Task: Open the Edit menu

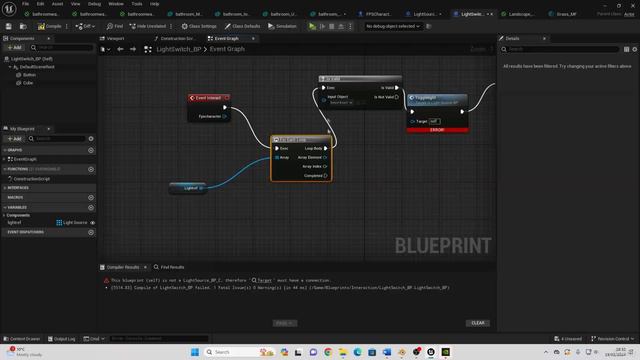Action: point(40,4)
